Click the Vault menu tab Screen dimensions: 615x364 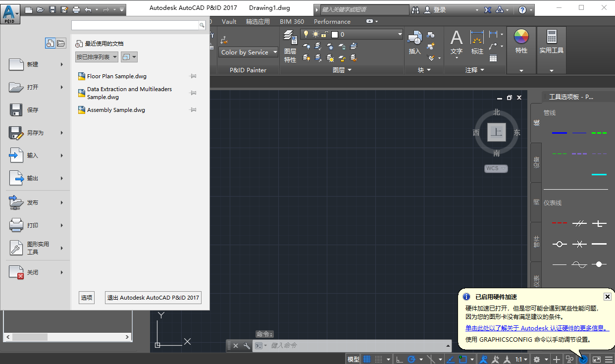(229, 21)
